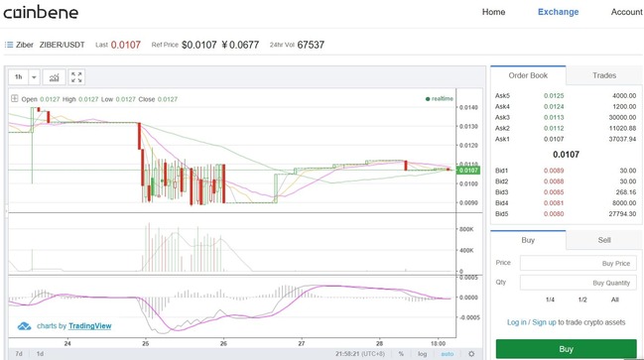Select Ask5 price 0.0125
The height and width of the screenshot is (360, 644).
pyautogui.click(x=554, y=95)
